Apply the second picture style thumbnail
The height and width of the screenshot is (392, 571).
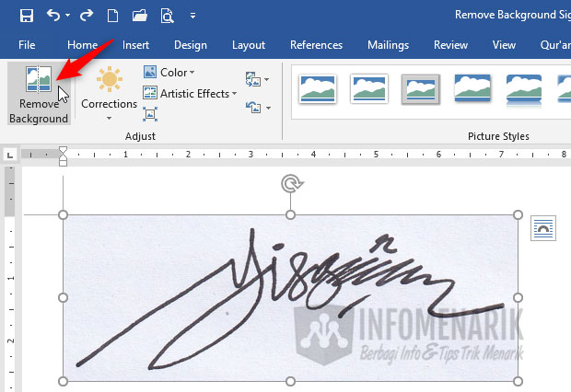coord(369,88)
